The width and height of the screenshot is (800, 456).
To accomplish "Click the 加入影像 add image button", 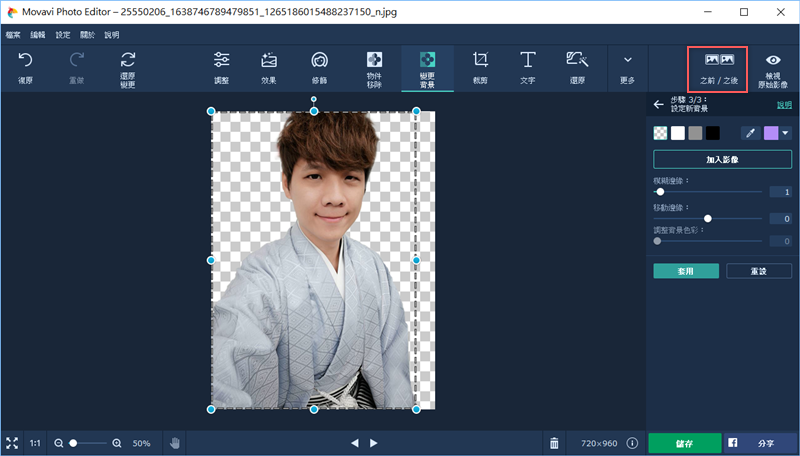I will [722, 160].
